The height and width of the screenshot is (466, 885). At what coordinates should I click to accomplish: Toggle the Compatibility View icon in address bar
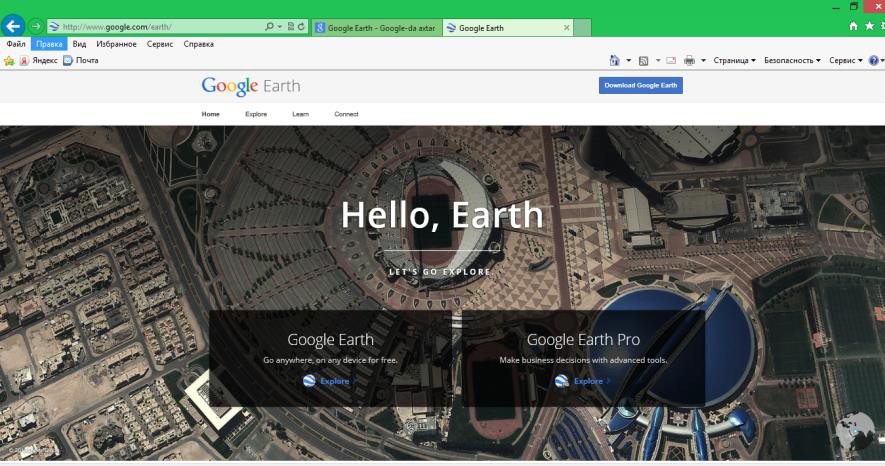click(291, 27)
